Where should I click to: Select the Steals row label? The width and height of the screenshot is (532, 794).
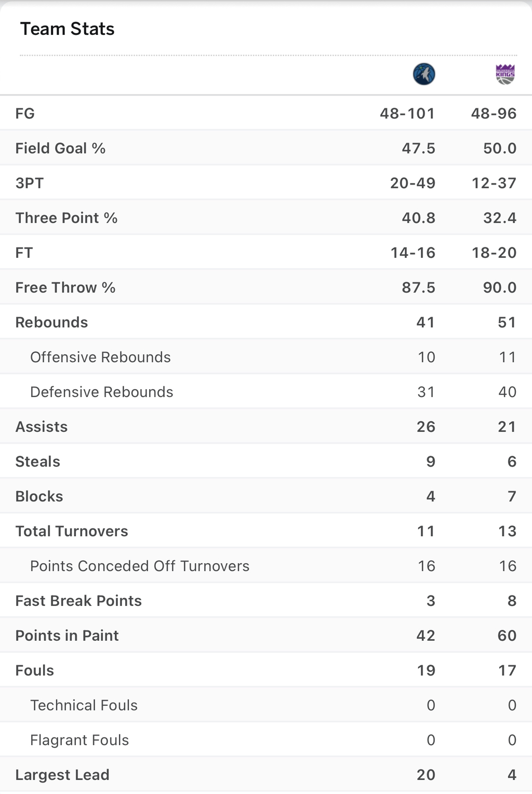[x=38, y=461]
